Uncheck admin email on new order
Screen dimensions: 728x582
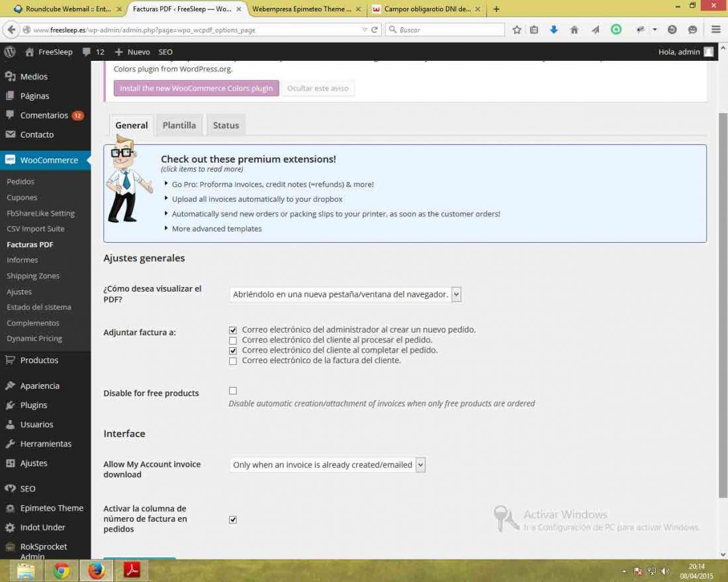coord(233,331)
